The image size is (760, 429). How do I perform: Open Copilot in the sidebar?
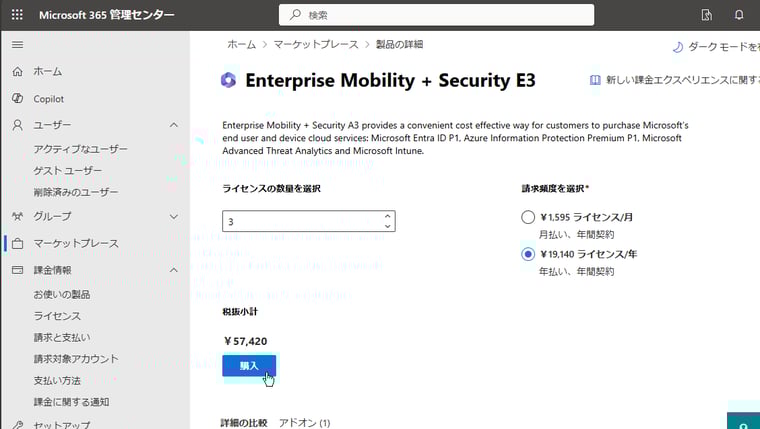point(48,99)
